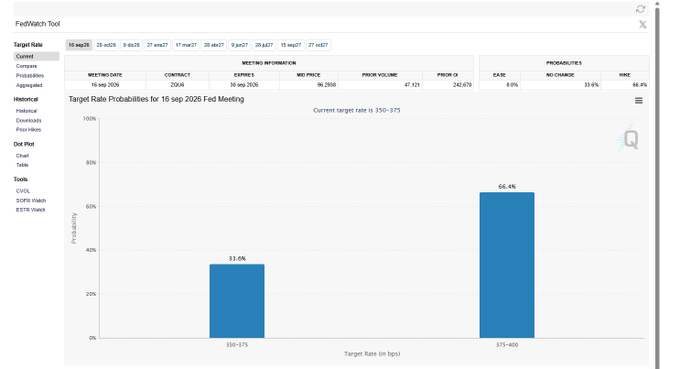680x369 pixels.
Task: Open the Dot Plot Table link
Action: (x=22, y=165)
